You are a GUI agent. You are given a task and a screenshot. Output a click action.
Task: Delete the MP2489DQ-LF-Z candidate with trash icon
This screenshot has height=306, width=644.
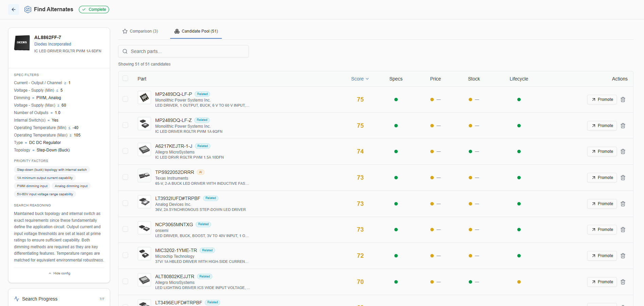click(623, 126)
